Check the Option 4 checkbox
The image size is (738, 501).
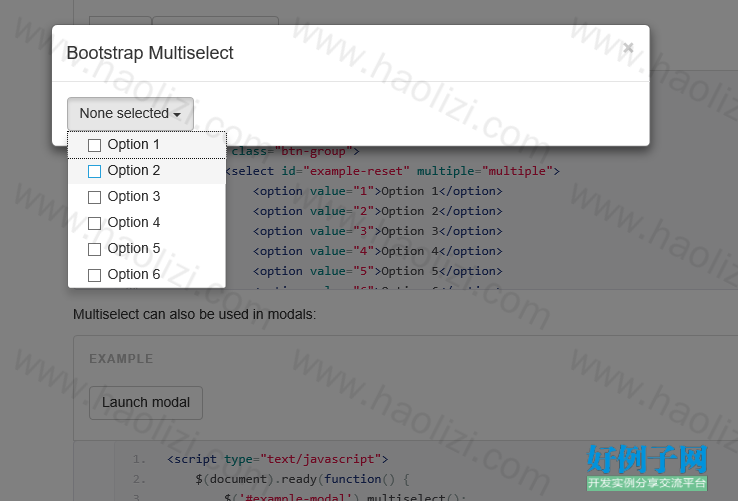click(x=95, y=223)
